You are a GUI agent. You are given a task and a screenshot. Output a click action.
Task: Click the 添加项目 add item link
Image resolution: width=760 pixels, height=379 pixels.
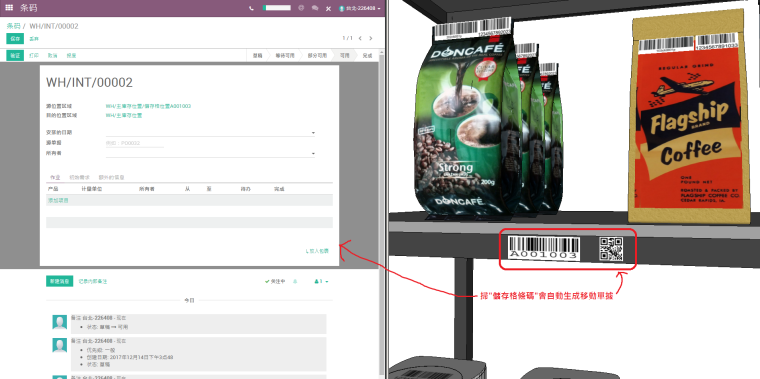58,200
